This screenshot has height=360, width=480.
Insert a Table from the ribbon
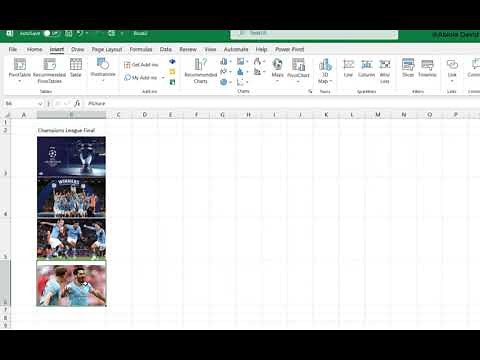pos(76,67)
